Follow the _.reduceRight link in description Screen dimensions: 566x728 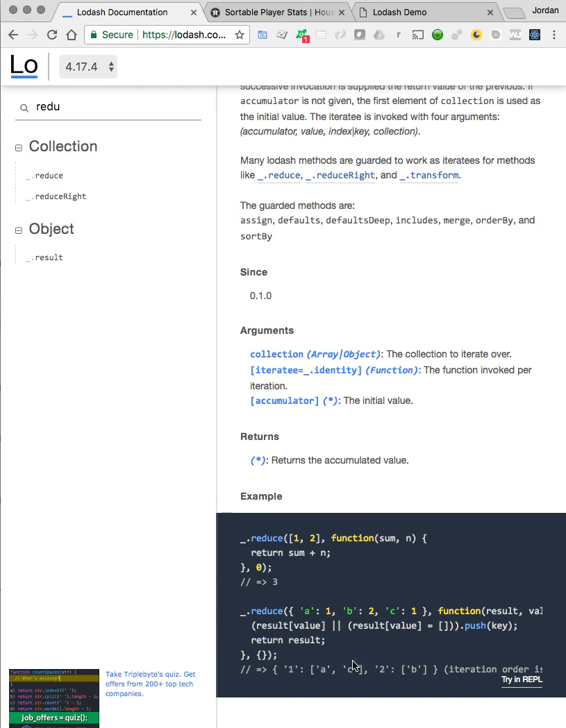point(340,176)
